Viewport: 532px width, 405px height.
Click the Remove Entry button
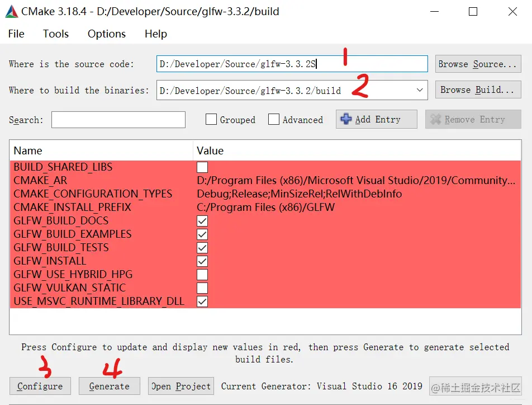tap(473, 119)
